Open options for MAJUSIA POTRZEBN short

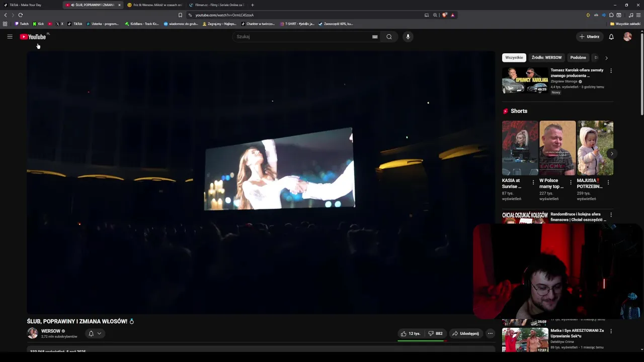(x=608, y=183)
